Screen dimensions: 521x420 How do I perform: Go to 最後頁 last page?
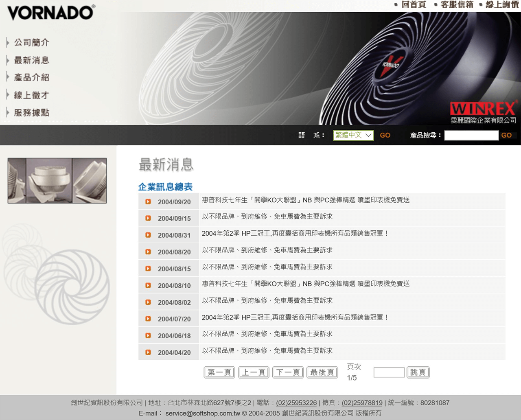click(x=322, y=372)
